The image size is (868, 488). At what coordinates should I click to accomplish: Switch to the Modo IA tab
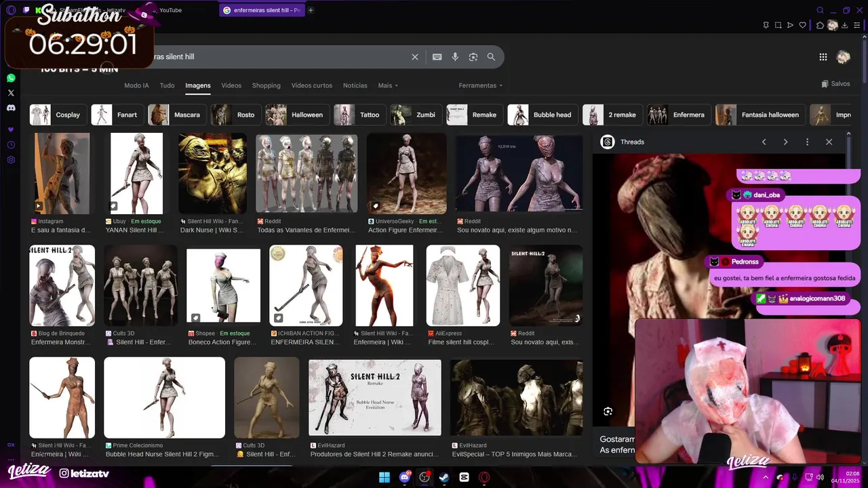tap(136, 85)
